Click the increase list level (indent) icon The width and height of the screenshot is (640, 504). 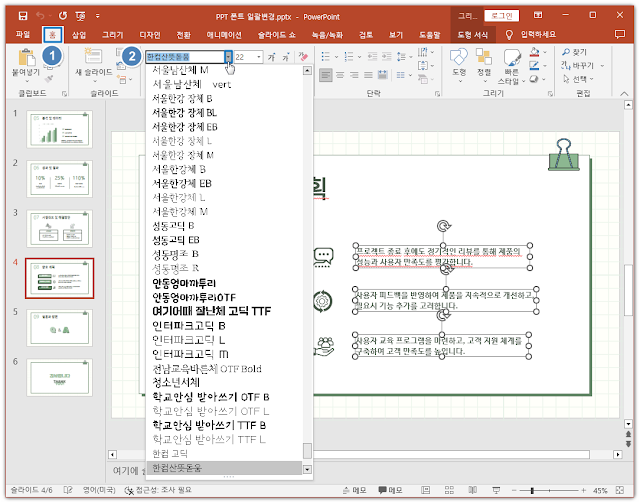[x=386, y=56]
